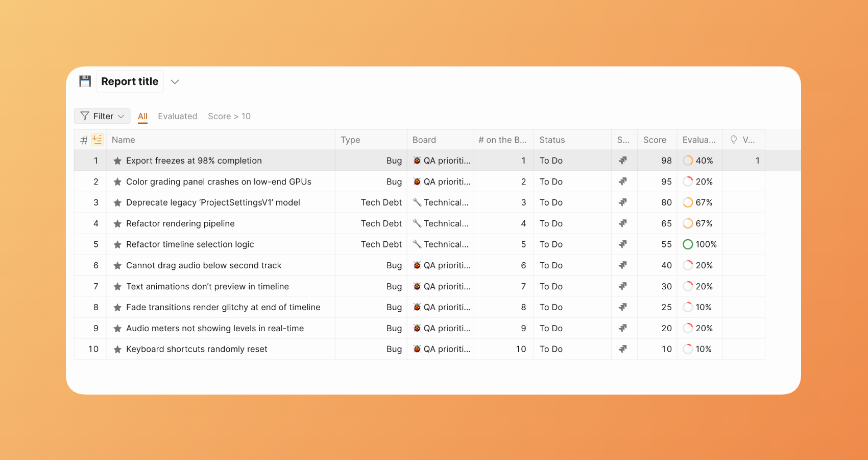868x460 pixels.
Task: Click the floppy disk save icon
Action: [85, 81]
